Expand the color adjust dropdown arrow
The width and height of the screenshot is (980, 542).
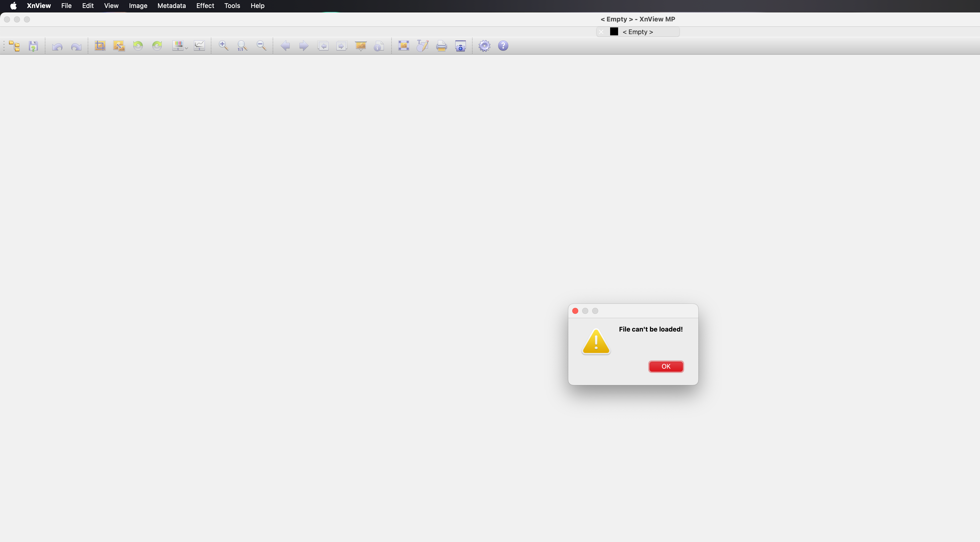coord(186,48)
